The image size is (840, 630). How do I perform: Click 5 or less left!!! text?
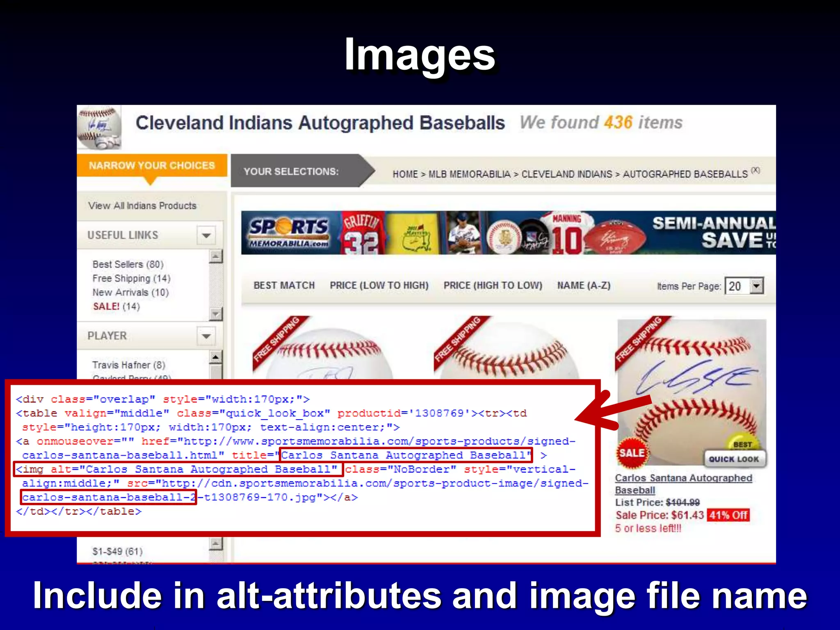coord(648,528)
